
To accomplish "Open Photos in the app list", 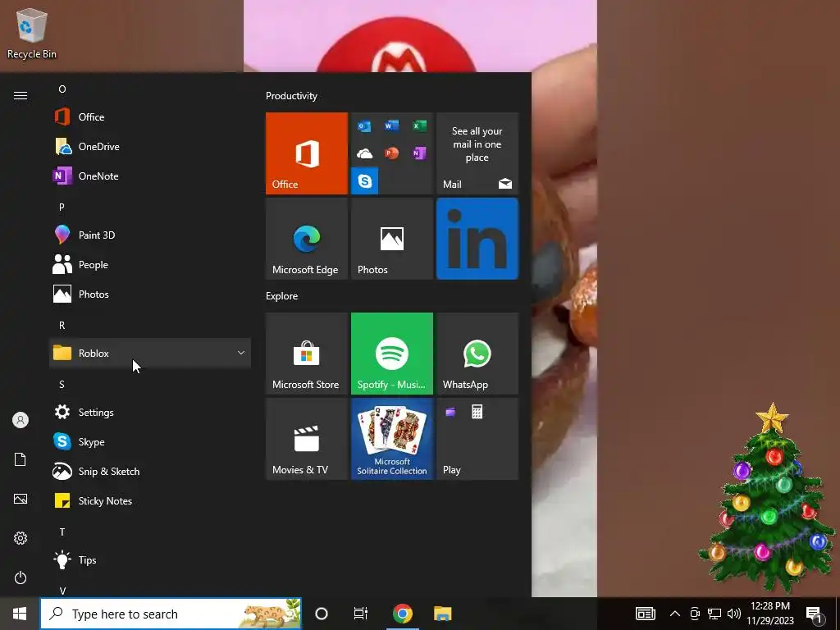I will [150, 294].
